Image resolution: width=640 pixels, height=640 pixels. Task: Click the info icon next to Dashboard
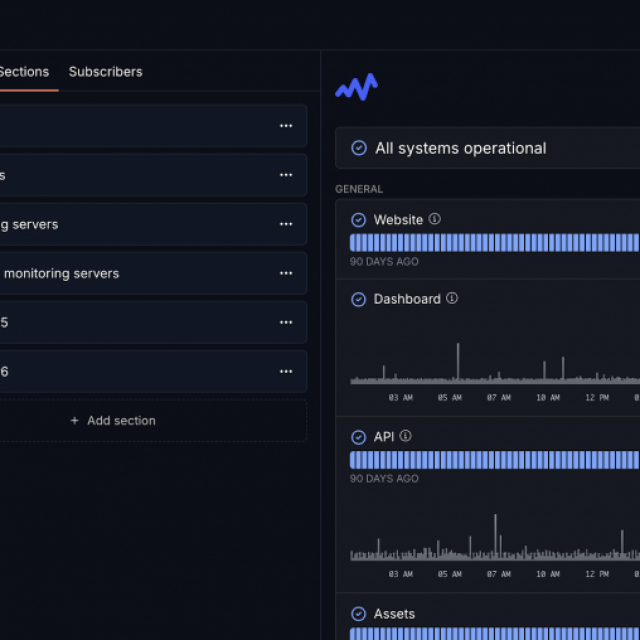(x=452, y=298)
